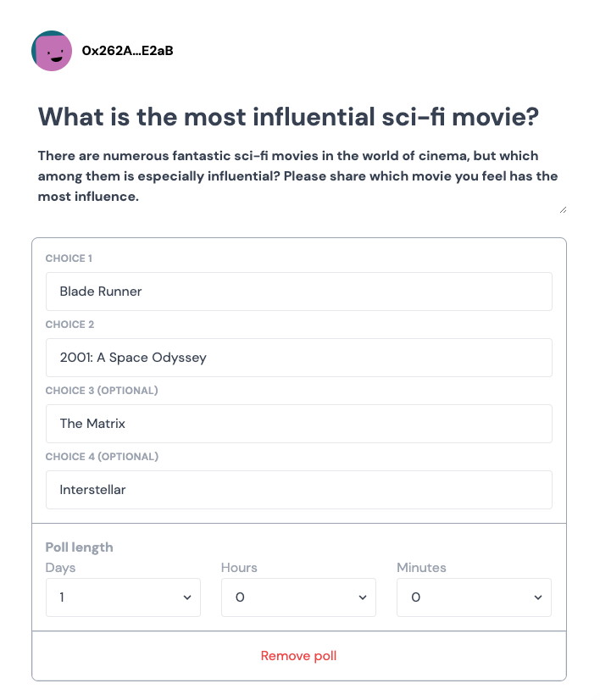
Task: Click the 0x262A...E2aB wallet address
Action: tap(128, 51)
